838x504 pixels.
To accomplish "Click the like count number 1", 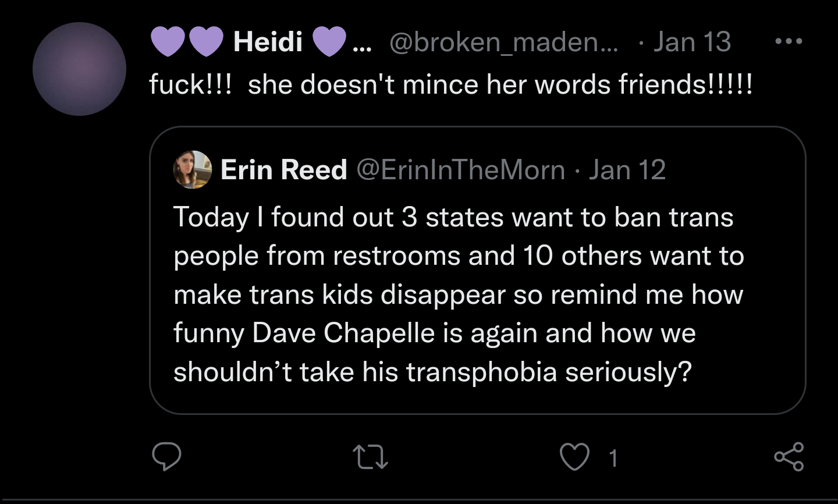I will [x=613, y=459].
